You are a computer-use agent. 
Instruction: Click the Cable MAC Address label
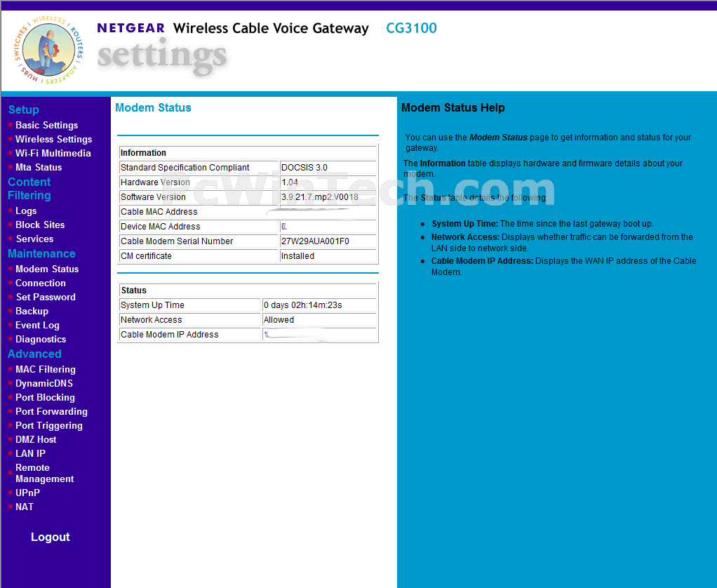(159, 212)
